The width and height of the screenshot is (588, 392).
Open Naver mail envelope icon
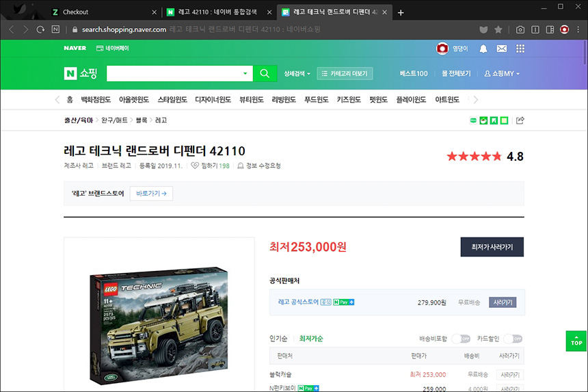(501, 49)
